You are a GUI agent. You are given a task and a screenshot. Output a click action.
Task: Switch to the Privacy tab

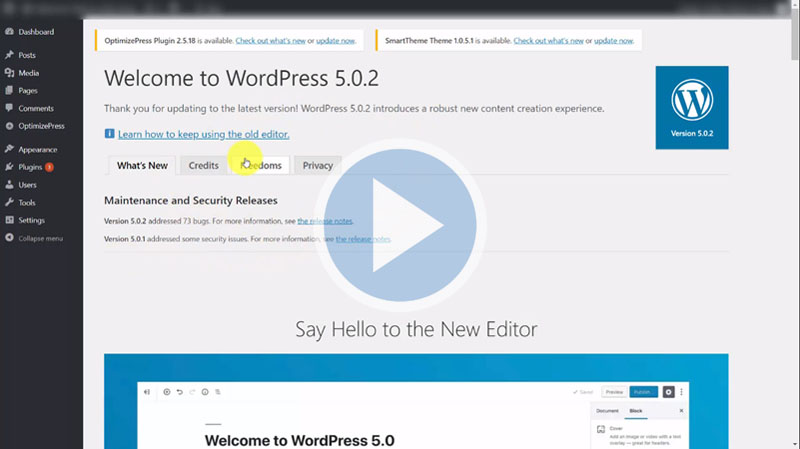pyautogui.click(x=317, y=166)
